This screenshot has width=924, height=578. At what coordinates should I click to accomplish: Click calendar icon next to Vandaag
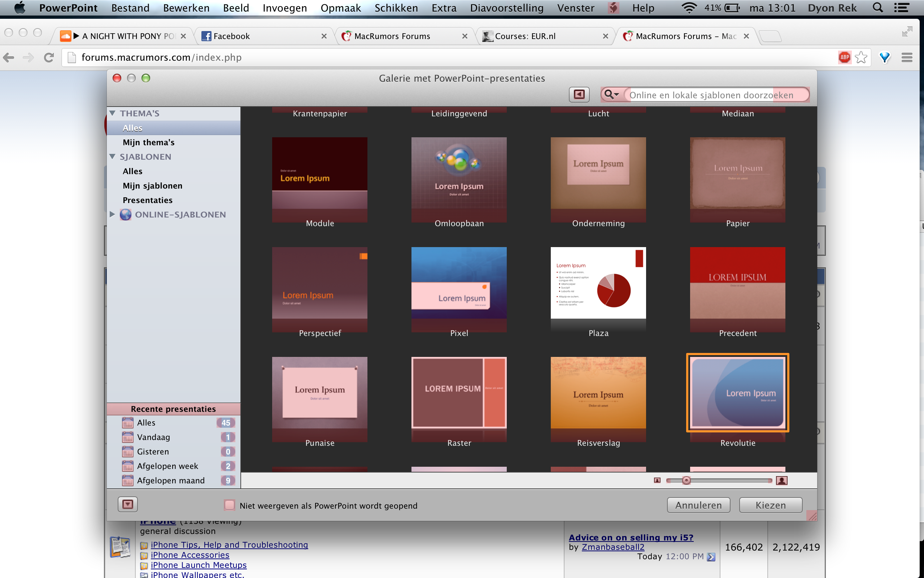tap(127, 437)
